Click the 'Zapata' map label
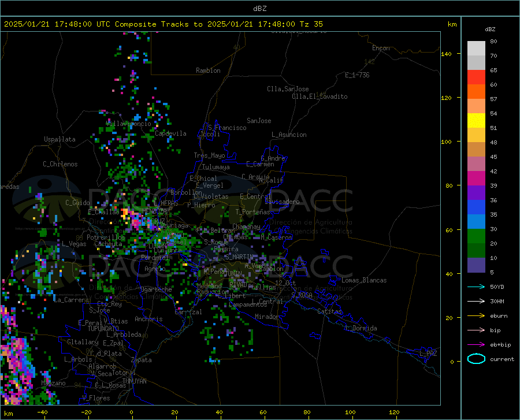 click(141, 360)
